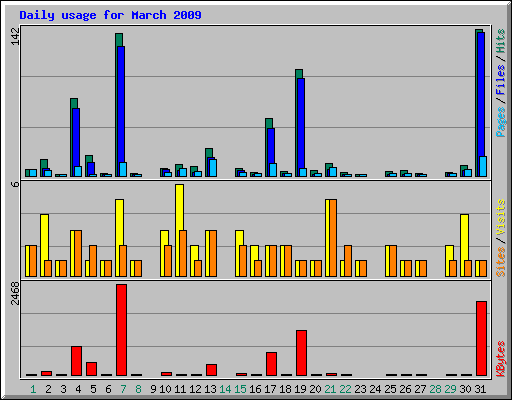Click day 30 on the x-axis

[x=465, y=389]
